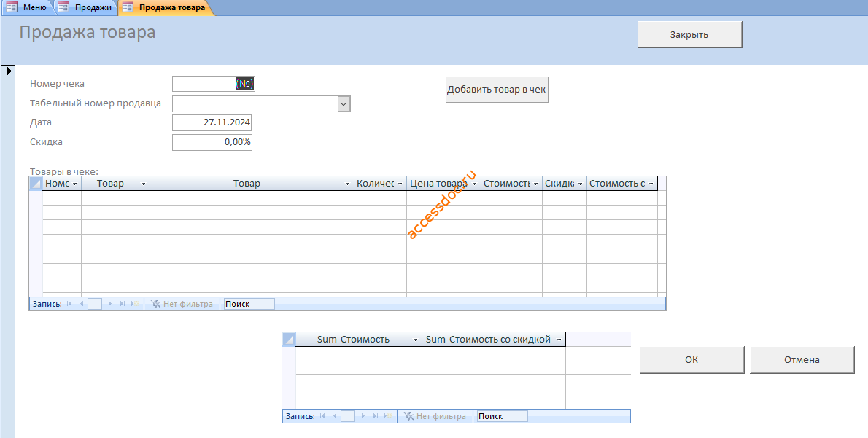The image size is (868, 438).
Task: Click select-all corner of Товары в чеке grid
Action: pyautogui.click(x=36, y=184)
